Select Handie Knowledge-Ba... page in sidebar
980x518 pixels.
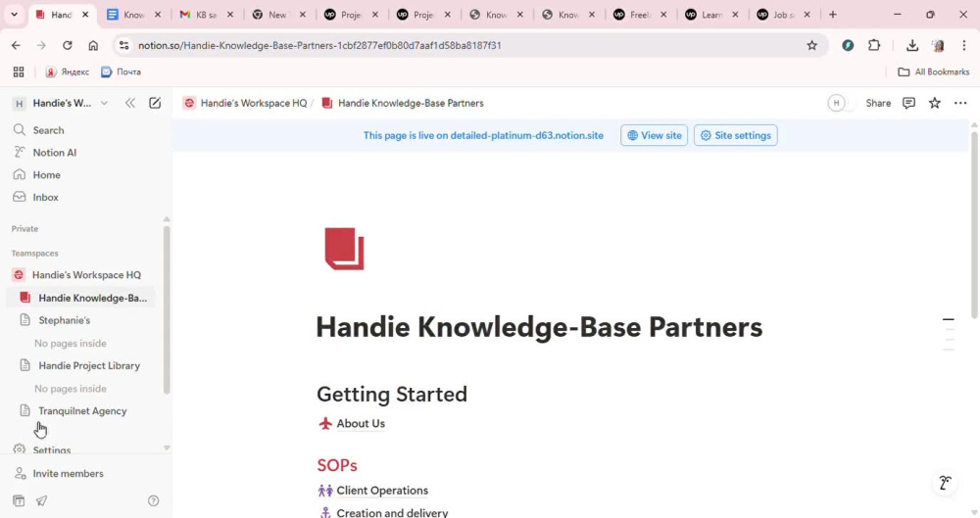coord(81,298)
